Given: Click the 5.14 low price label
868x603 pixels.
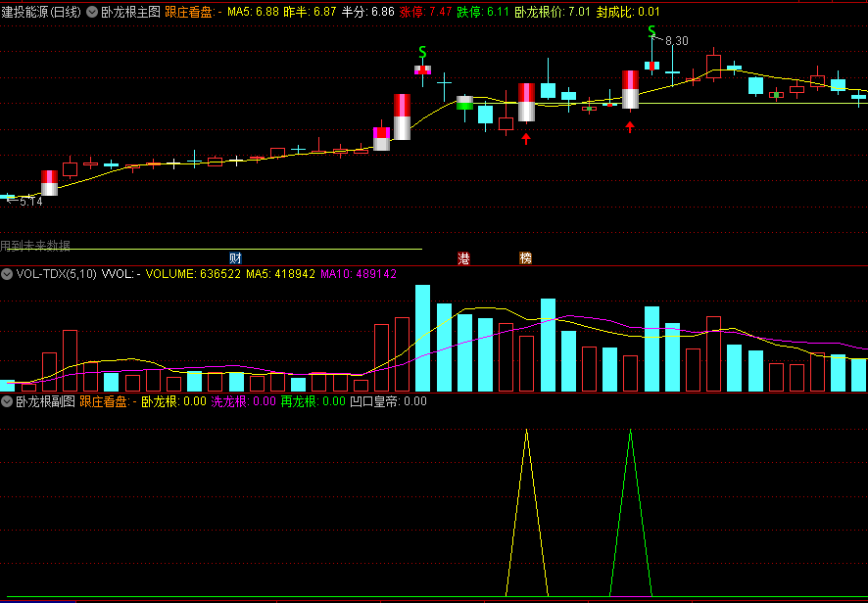Looking at the screenshot, I should click(x=31, y=202).
